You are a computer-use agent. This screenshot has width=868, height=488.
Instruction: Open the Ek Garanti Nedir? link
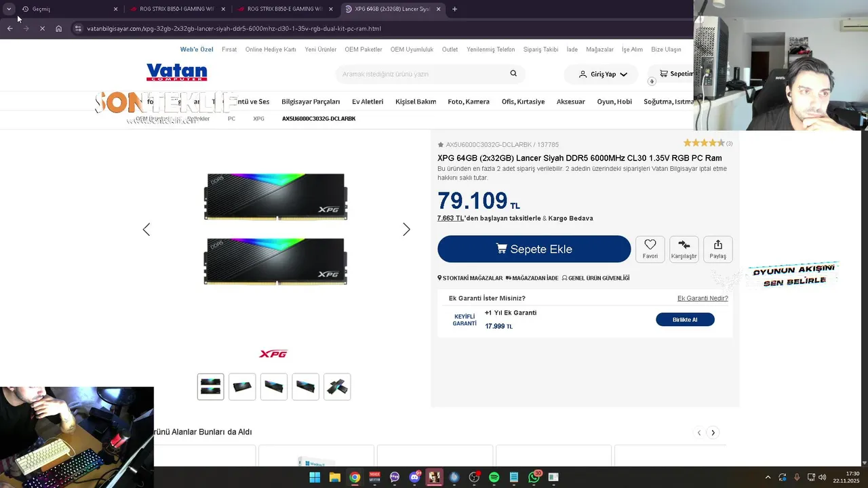tap(703, 298)
